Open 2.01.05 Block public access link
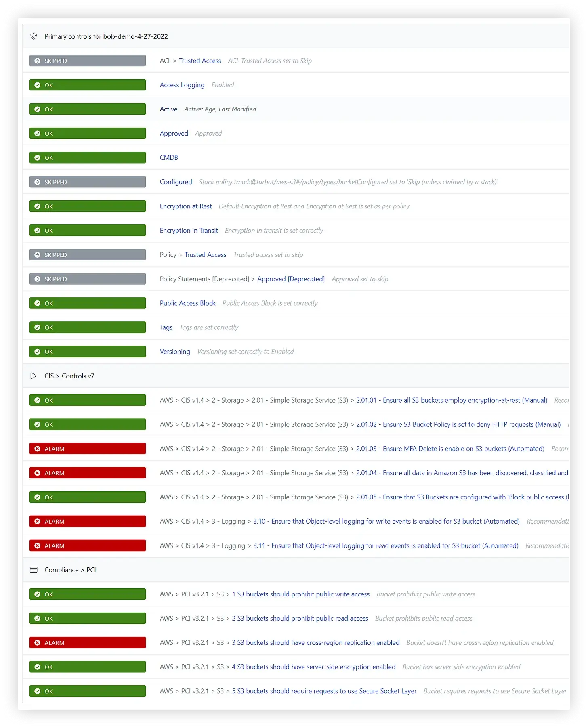588x728 pixels. pyautogui.click(x=462, y=497)
